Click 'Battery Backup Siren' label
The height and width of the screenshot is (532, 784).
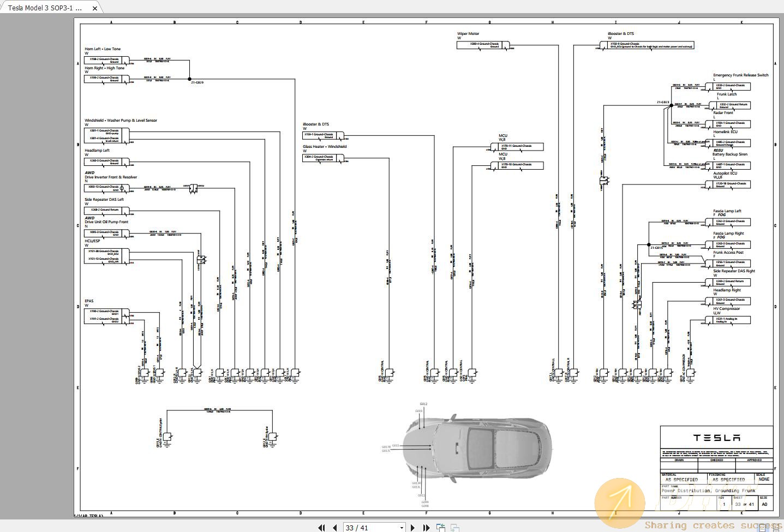tap(729, 154)
